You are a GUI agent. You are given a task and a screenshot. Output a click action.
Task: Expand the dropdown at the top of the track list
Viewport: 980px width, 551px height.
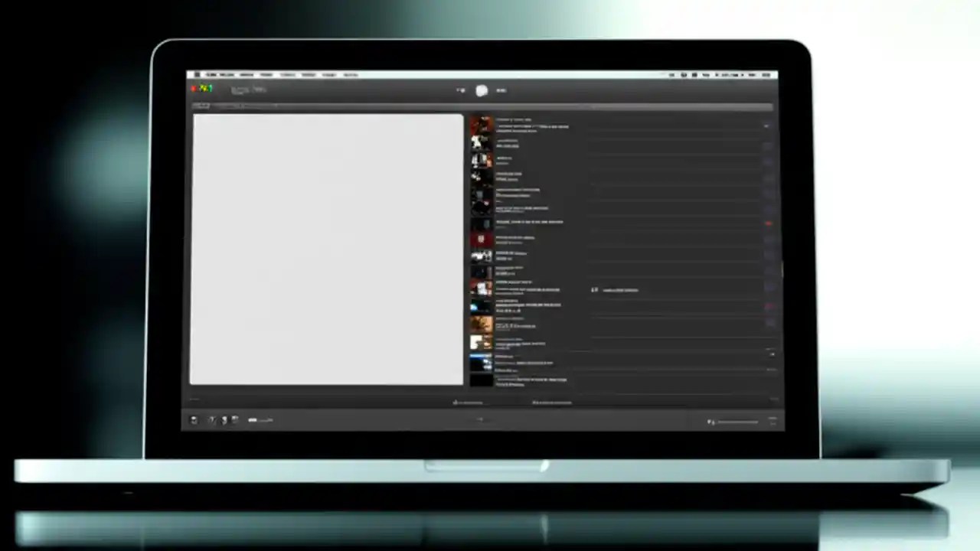coord(767,126)
